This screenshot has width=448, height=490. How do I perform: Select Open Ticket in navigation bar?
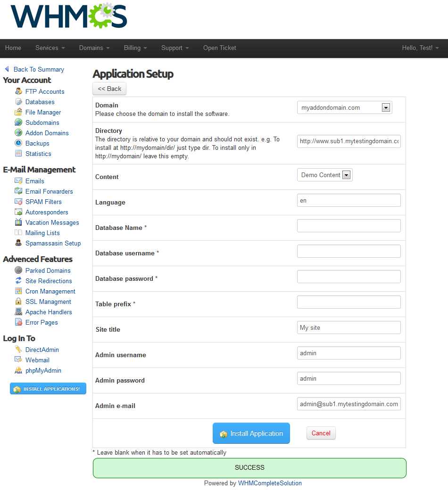pyautogui.click(x=219, y=48)
